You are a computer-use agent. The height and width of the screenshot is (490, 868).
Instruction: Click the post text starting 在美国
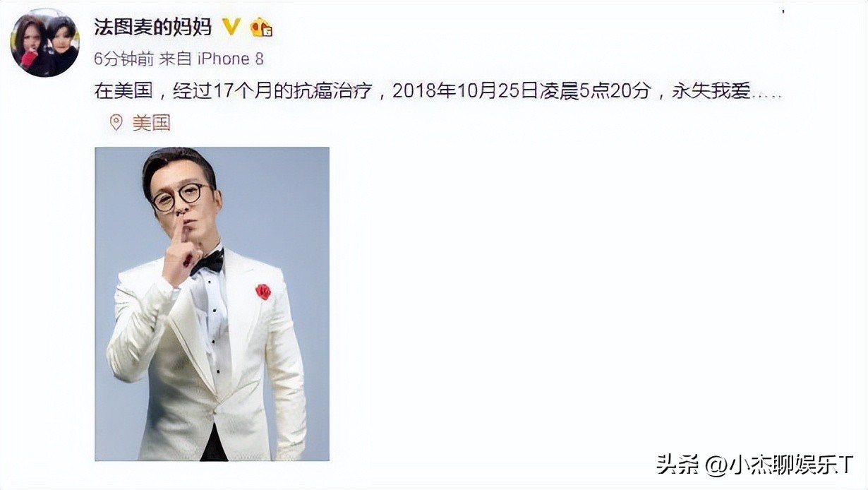coord(438,91)
